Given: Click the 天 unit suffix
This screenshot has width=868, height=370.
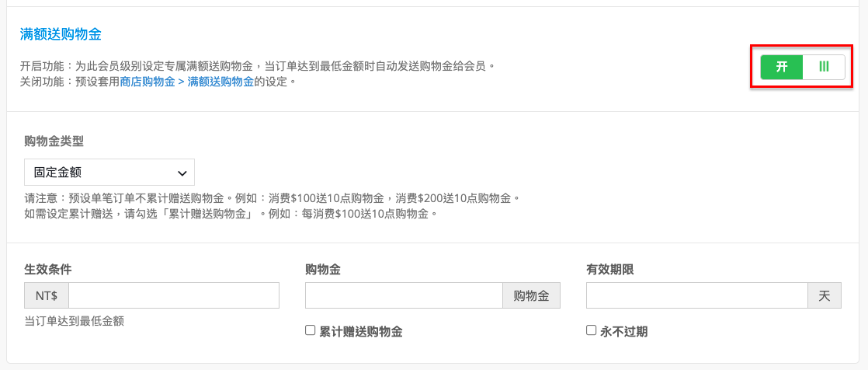Looking at the screenshot, I should pos(825,295).
